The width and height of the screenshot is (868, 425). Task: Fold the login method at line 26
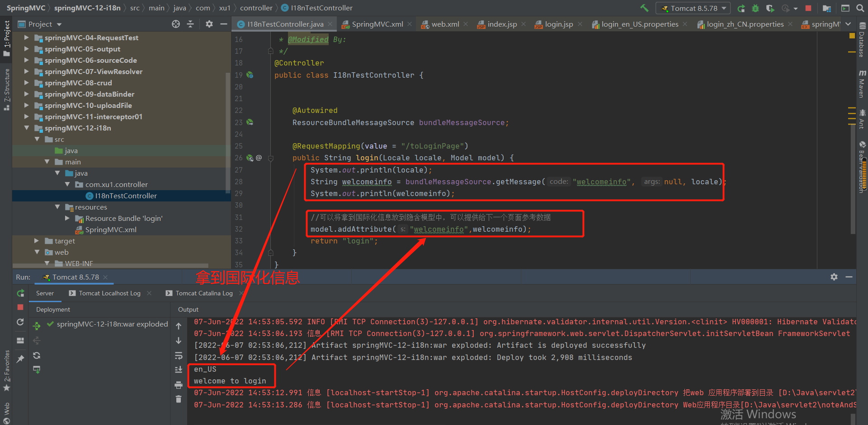(271, 158)
